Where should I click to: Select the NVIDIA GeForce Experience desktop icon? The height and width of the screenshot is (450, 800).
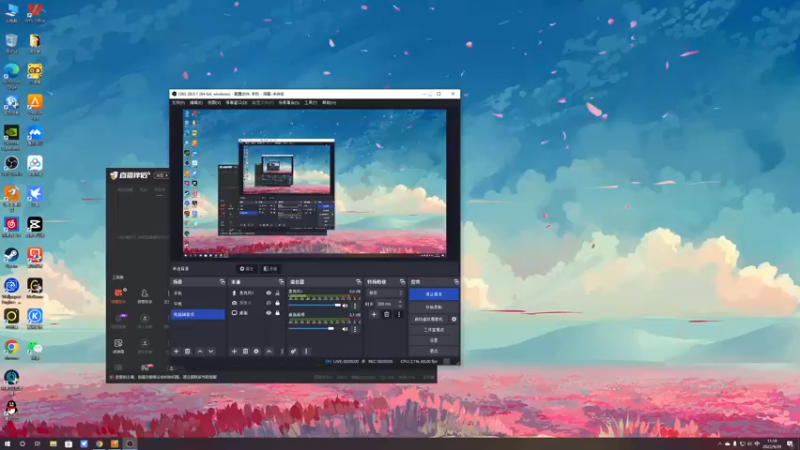[x=11, y=137]
